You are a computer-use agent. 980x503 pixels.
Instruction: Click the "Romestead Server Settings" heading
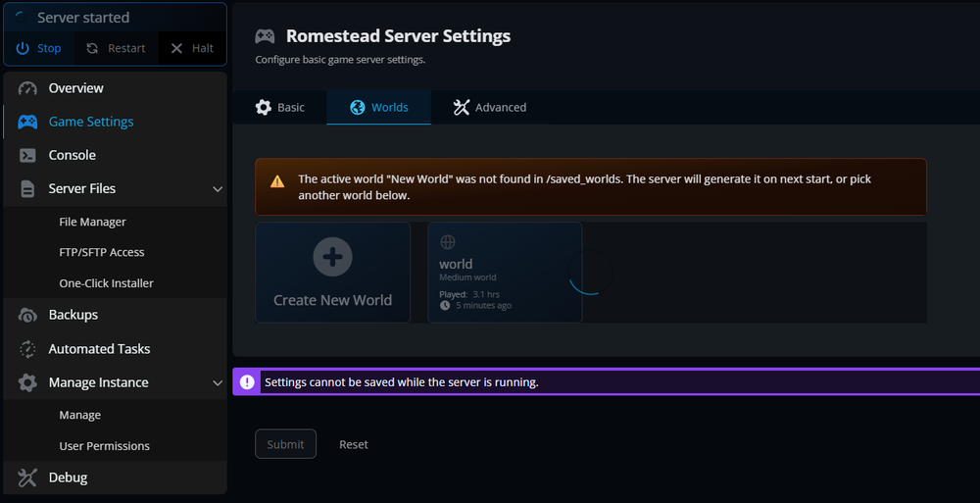pyautogui.click(x=398, y=36)
